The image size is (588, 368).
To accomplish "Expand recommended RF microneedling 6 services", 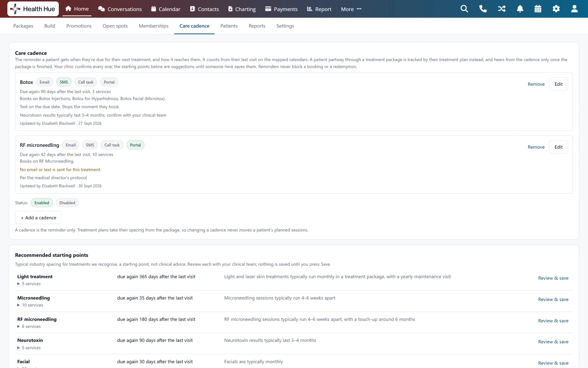I will tap(29, 326).
